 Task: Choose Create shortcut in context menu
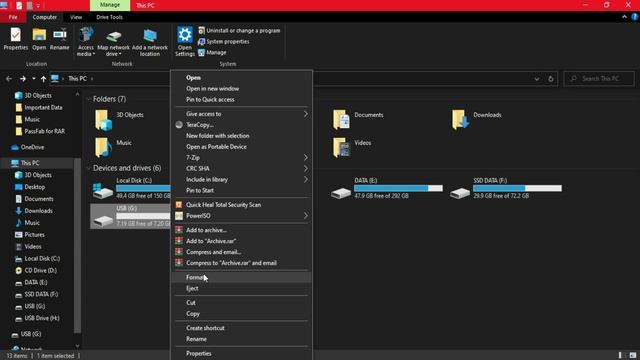[x=242, y=328]
